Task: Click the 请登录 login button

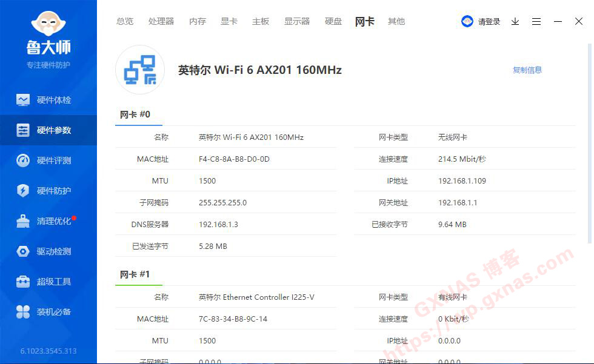Action: coord(489,21)
